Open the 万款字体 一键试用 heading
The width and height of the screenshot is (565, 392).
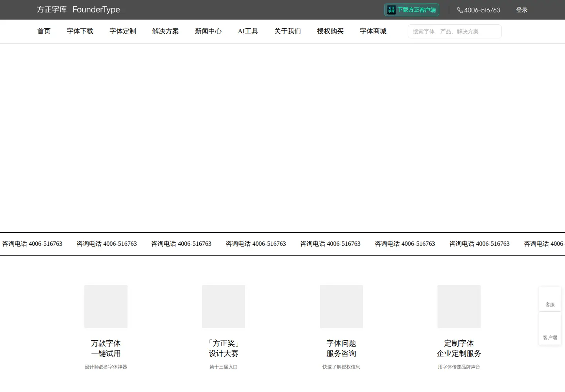tap(106, 348)
